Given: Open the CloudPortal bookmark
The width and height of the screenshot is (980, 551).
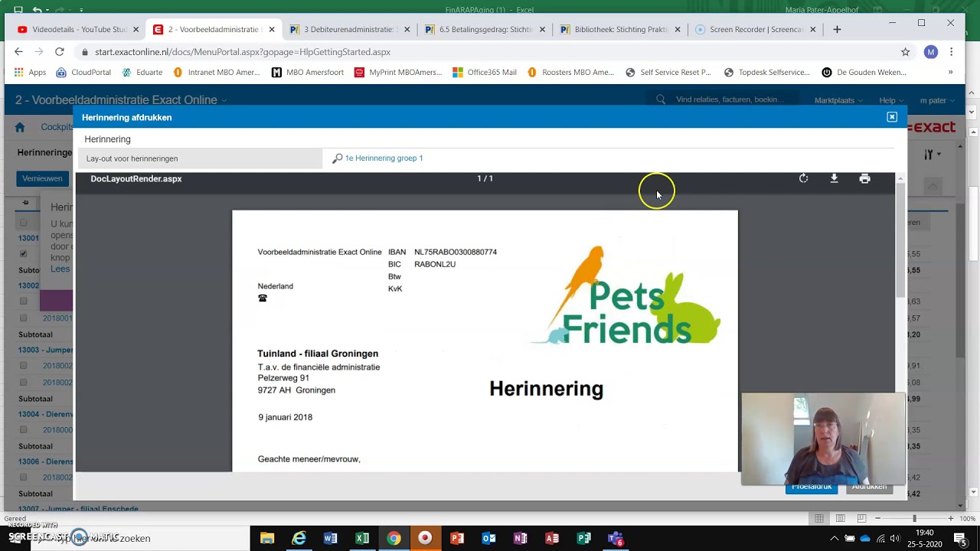Looking at the screenshot, I should tap(83, 72).
